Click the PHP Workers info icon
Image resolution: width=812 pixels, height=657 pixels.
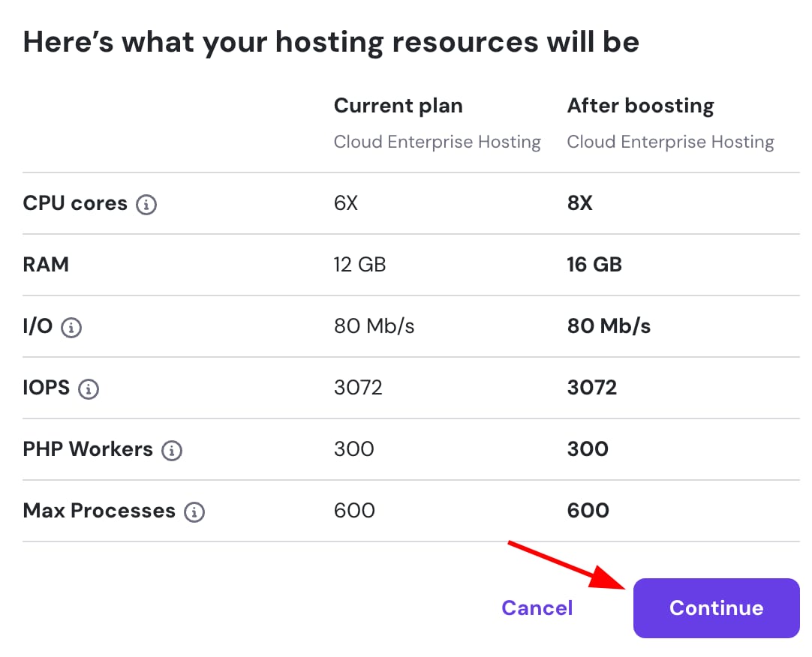point(172,450)
